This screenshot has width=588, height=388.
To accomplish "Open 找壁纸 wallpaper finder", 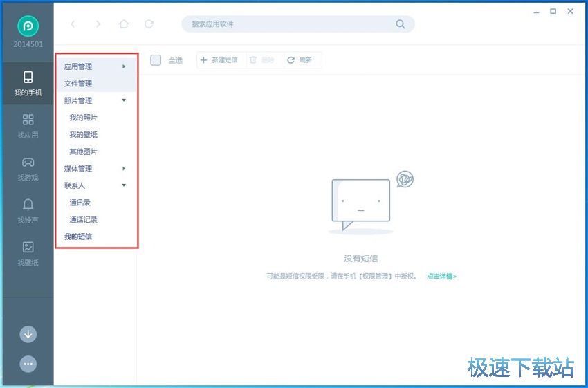I will coord(28,253).
